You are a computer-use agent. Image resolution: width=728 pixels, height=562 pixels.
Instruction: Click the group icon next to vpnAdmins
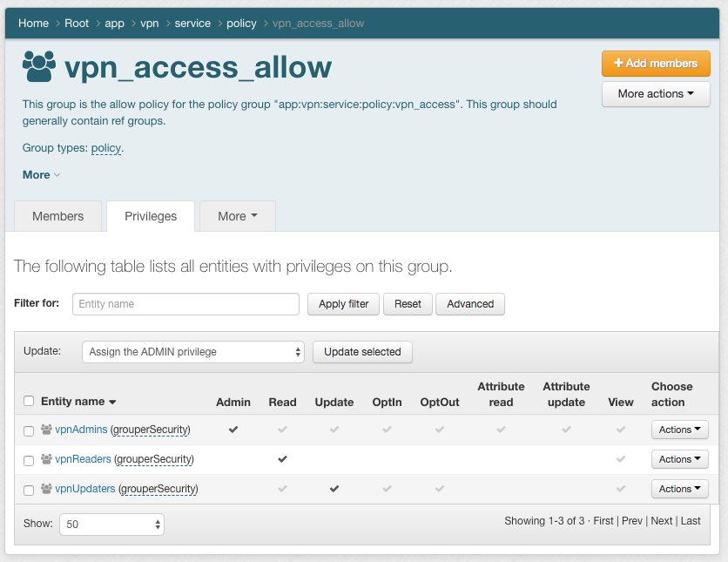point(47,430)
